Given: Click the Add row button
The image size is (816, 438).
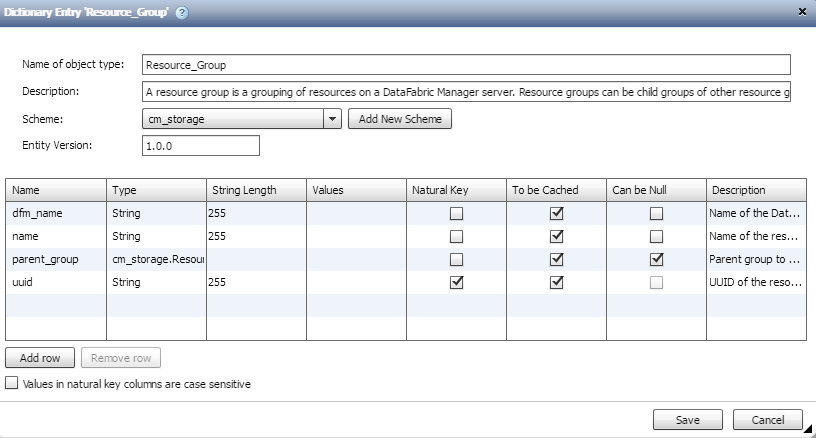Looking at the screenshot, I should pyautogui.click(x=40, y=357).
